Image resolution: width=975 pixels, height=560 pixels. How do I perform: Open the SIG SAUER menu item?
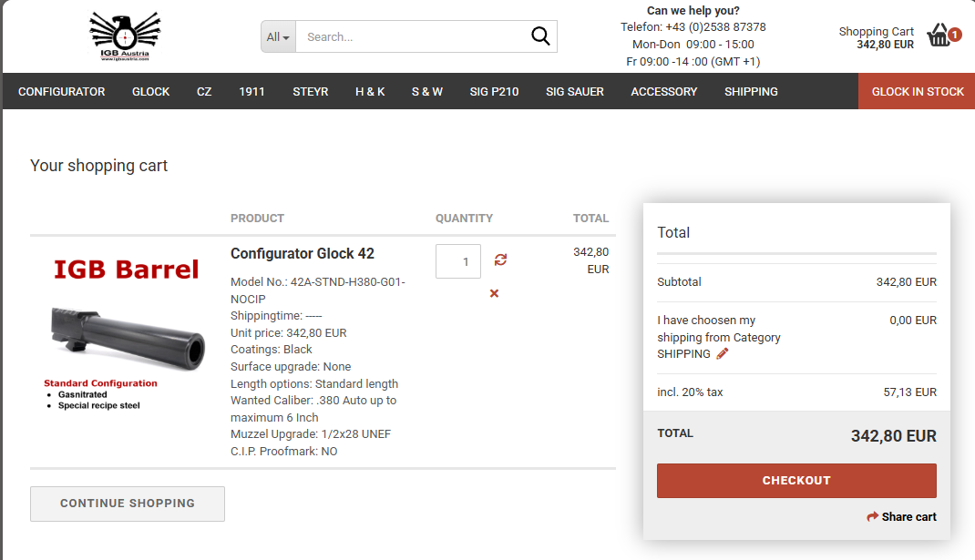coord(575,91)
